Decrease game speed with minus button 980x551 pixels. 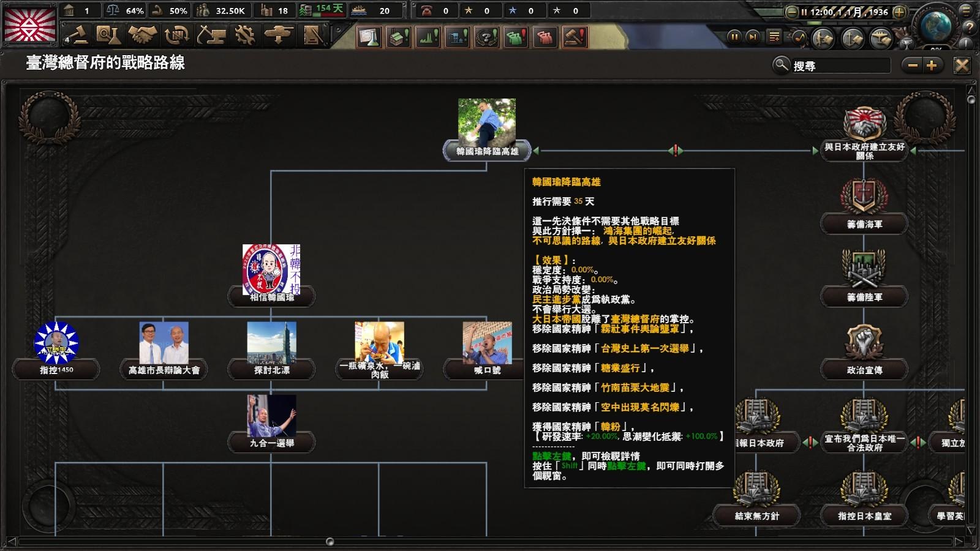pyautogui.click(x=792, y=12)
